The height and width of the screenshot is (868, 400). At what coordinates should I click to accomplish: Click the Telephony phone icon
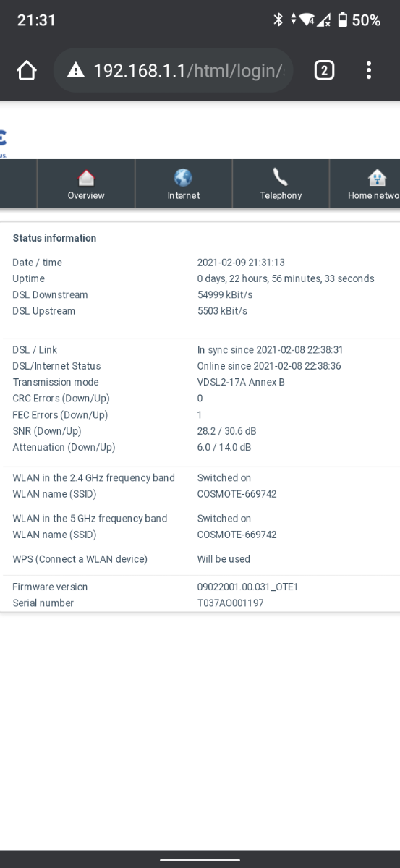pyautogui.click(x=281, y=177)
